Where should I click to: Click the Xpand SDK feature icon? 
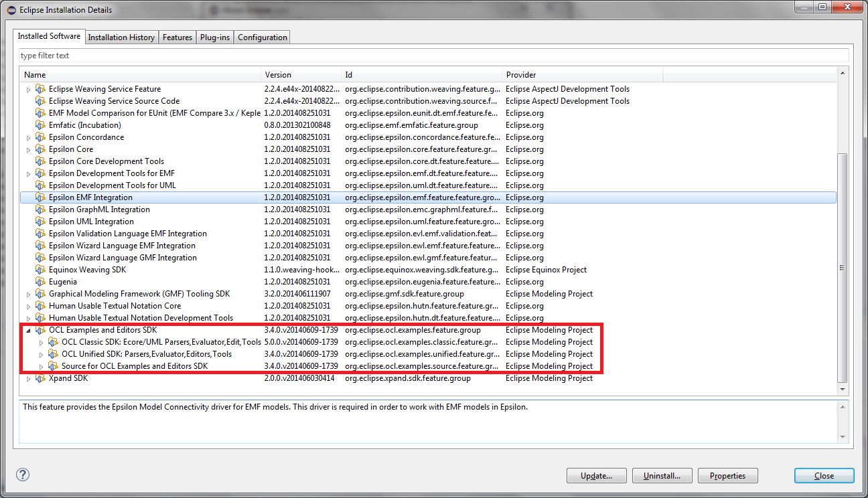click(x=41, y=378)
